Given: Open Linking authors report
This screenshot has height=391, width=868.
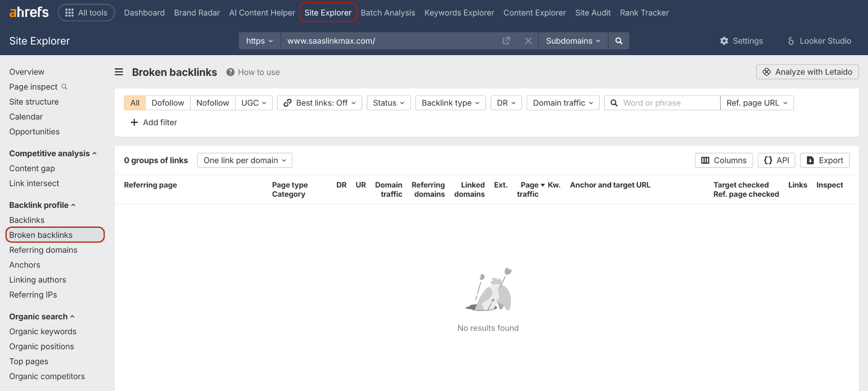Looking at the screenshot, I should click(38, 280).
